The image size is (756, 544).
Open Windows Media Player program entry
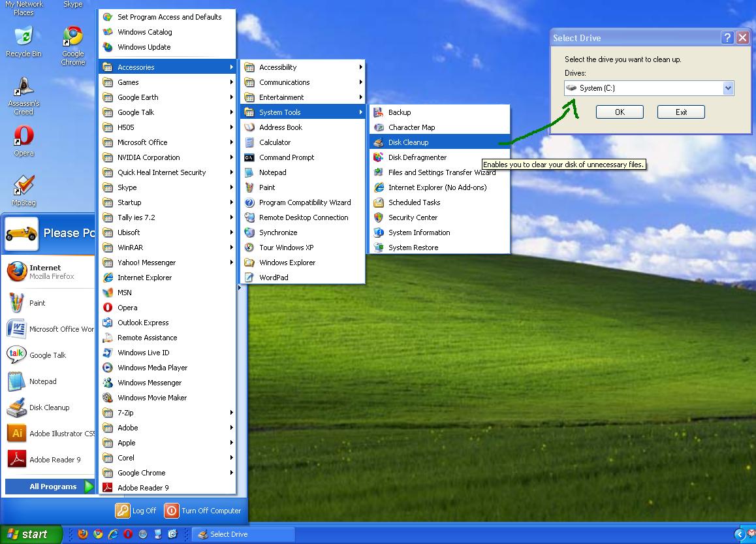point(167,368)
